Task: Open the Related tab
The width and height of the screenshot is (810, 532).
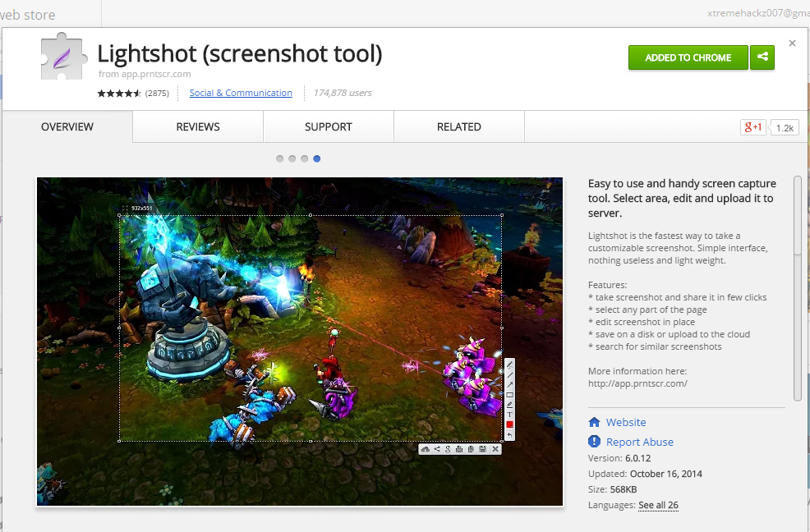Action: click(459, 126)
